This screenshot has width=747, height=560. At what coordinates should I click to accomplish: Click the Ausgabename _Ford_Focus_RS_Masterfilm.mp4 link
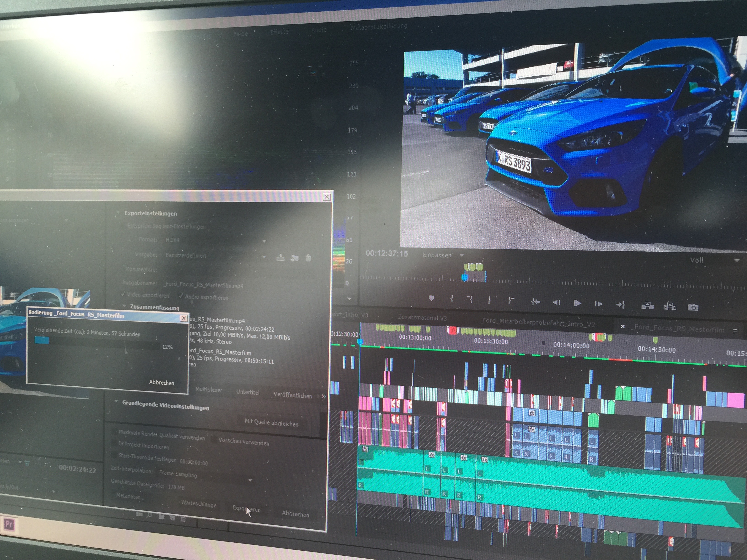click(203, 285)
